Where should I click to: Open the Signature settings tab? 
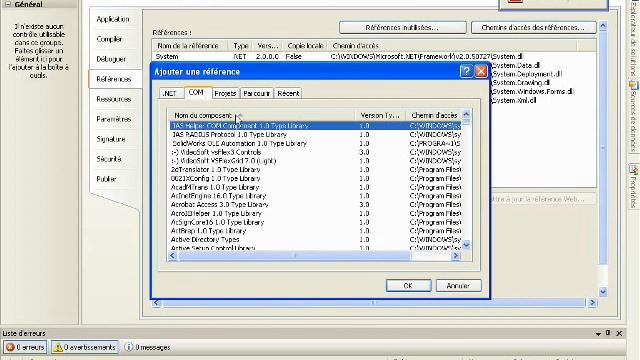tap(111, 139)
